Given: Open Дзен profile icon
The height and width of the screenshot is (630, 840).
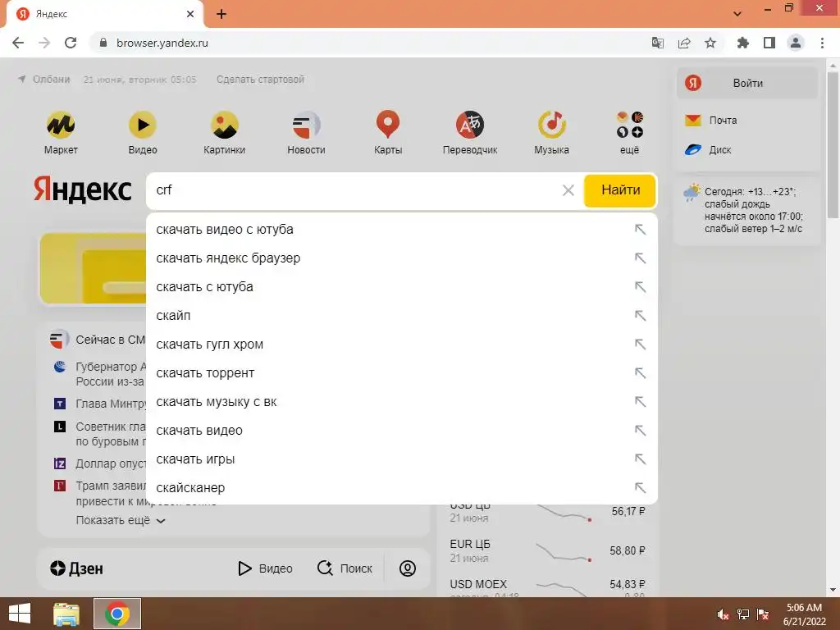Looking at the screenshot, I should click(408, 568).
